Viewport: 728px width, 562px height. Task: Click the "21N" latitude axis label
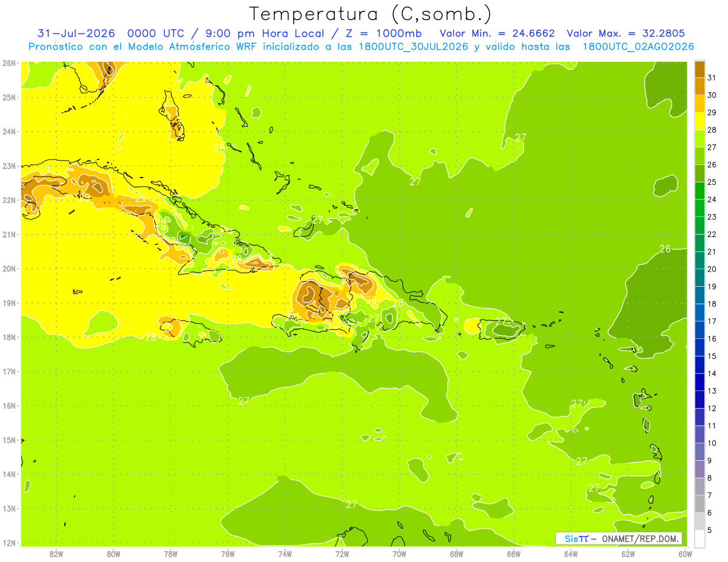click(x=9, y=235)
